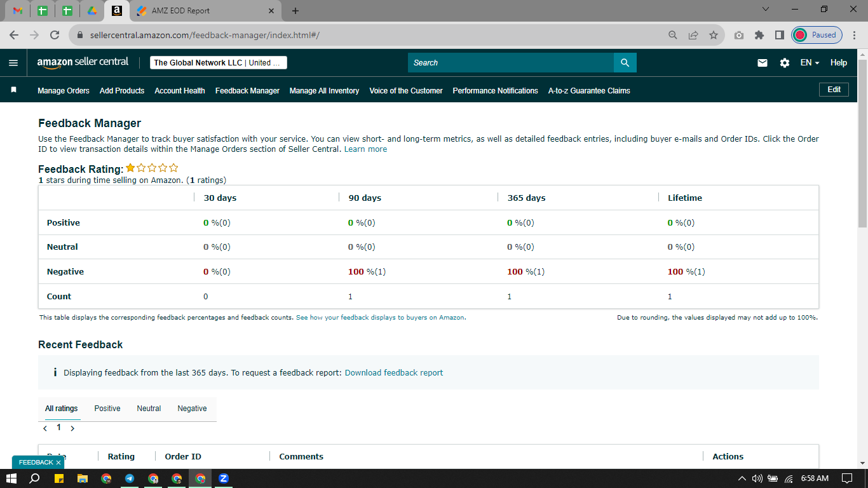Open Performance Notifications
This screenshot has height=488, width=868.
click(496, 91)
